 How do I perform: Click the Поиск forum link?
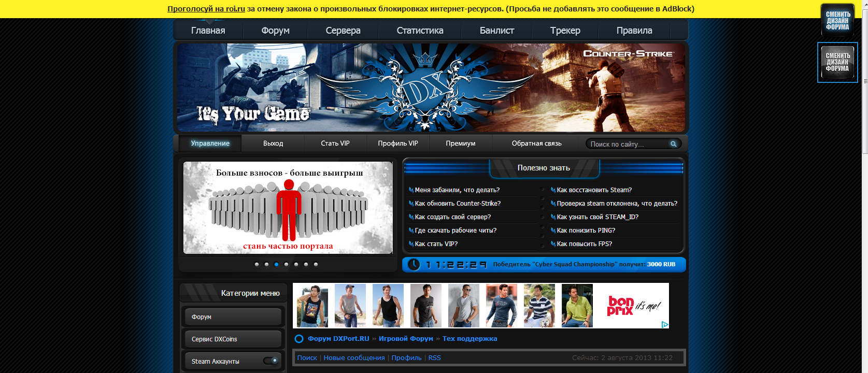tap(307, 358)
